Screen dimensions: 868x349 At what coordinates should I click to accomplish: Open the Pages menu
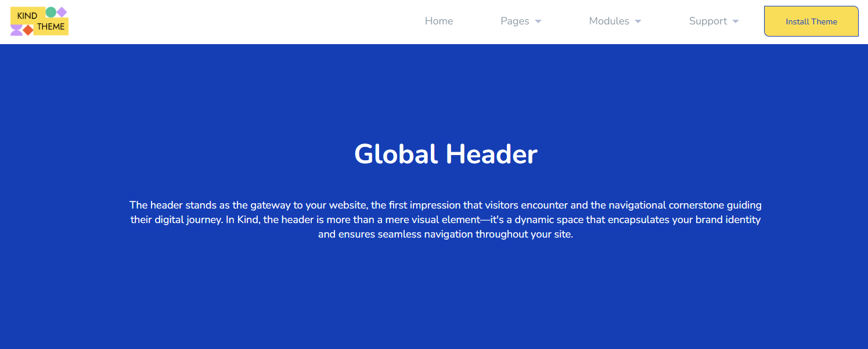point(515,21)
